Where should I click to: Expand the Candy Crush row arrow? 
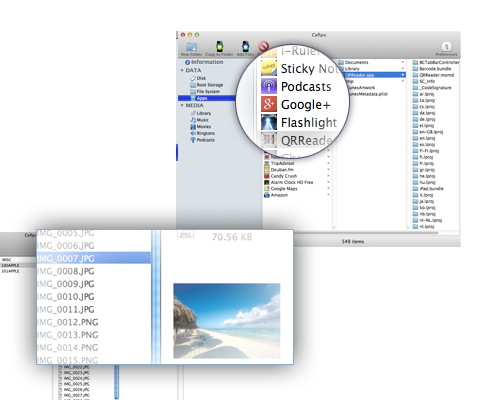point(328,176)
